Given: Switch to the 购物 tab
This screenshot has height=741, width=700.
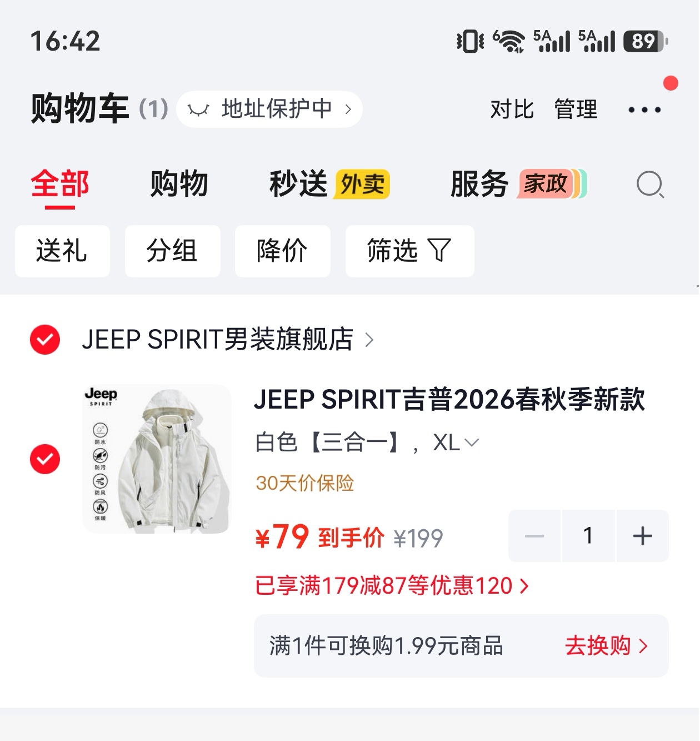Looking at the screenshot, I should click(x=179, y=184).
